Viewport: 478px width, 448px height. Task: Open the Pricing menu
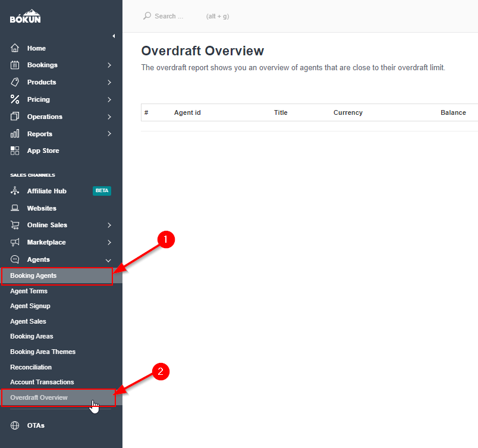point(39,99)
